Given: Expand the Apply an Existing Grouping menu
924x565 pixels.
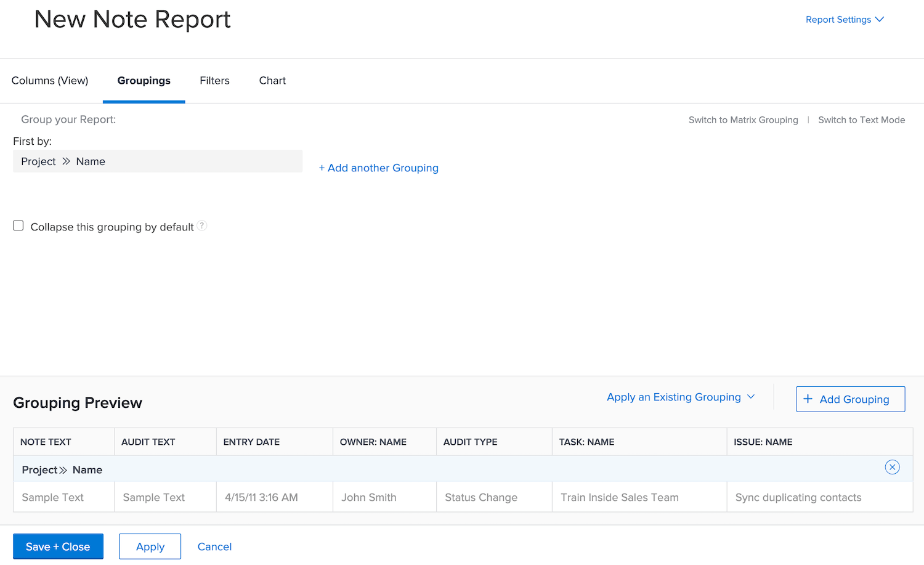Looking at the screenshot, I should 673,397.
